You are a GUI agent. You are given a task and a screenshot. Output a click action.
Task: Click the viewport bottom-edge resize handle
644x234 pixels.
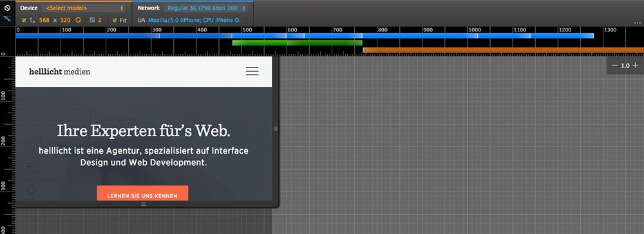[144, 204]
